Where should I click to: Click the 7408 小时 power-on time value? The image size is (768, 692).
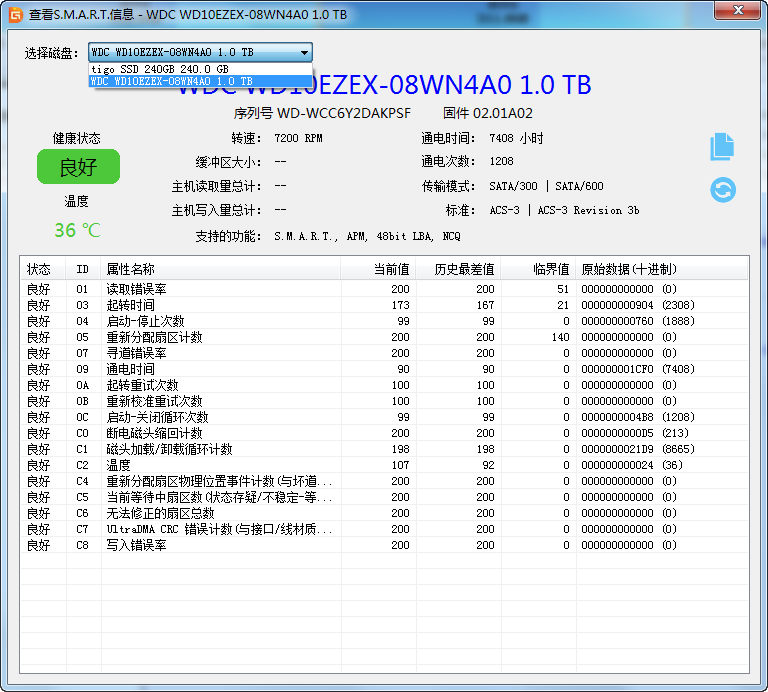(x=516, y=138)
